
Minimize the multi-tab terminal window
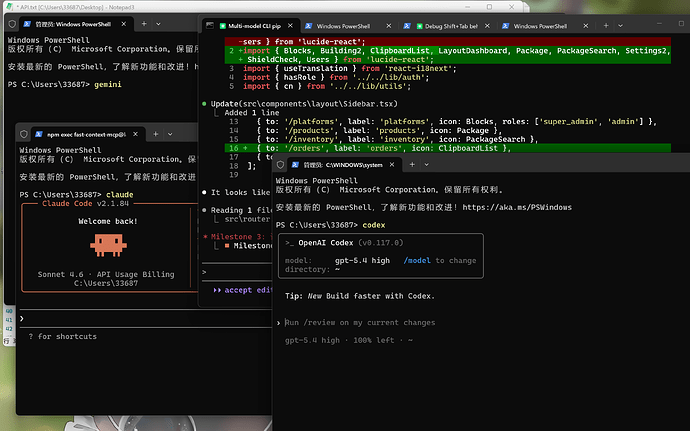(x=659, y=23)
